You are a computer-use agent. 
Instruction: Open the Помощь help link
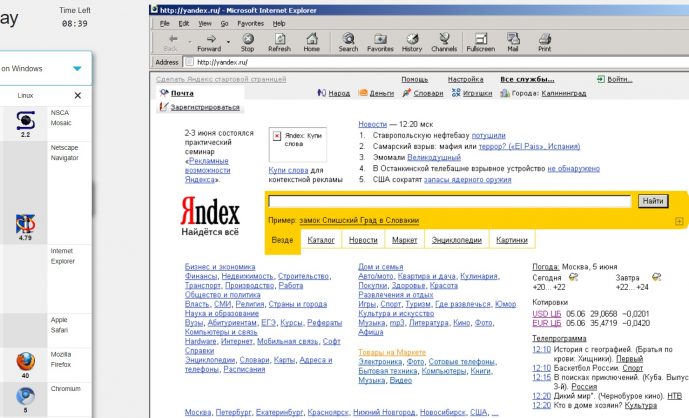pos(414,79)
